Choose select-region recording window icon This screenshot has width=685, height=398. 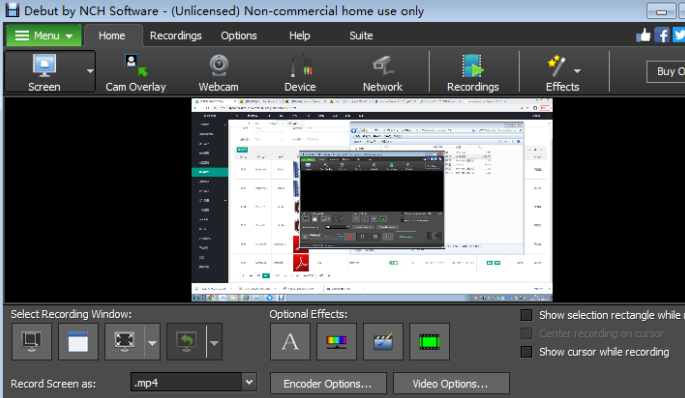point(31,342)
